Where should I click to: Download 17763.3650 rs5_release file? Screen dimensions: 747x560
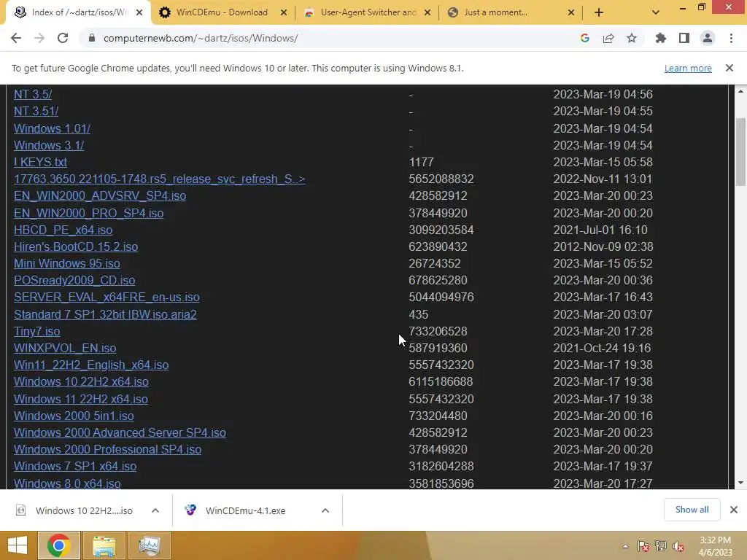click(x=160, y=179)
